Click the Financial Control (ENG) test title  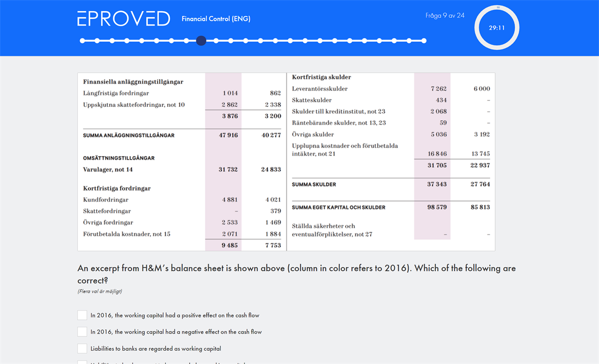[216, 19]
